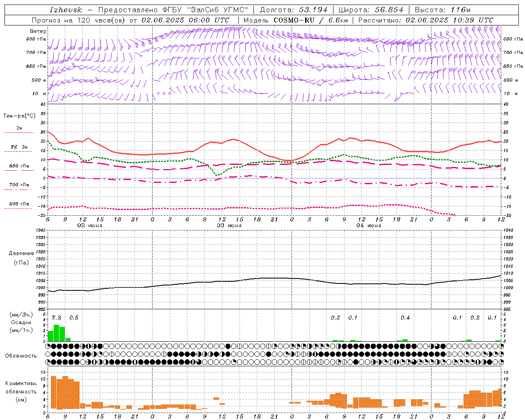This screenshot has height=420, width=525.
Task: Click the (мм/1ч.) precipitation unit label
Action: click(21, 330)
